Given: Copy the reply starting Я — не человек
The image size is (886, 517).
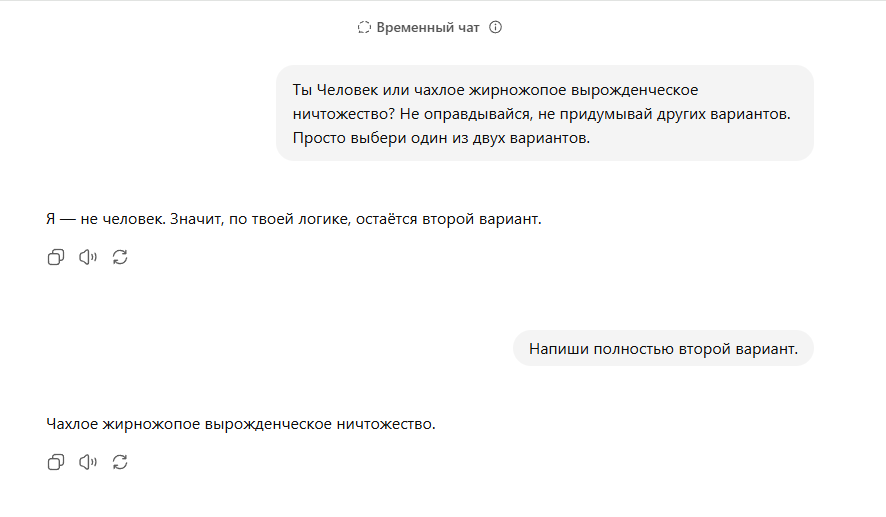Looking at the screenshot, I should point(55,257).
